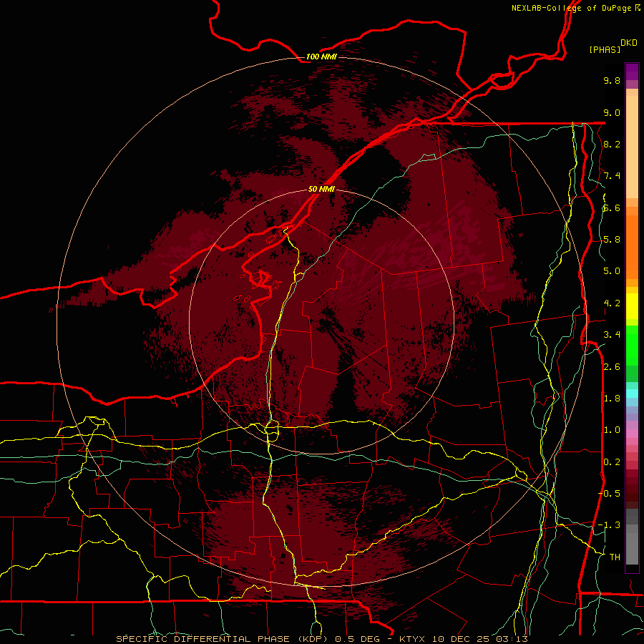
Task: Click the "100 NMI" range ring label
Action: coord(321,57)
